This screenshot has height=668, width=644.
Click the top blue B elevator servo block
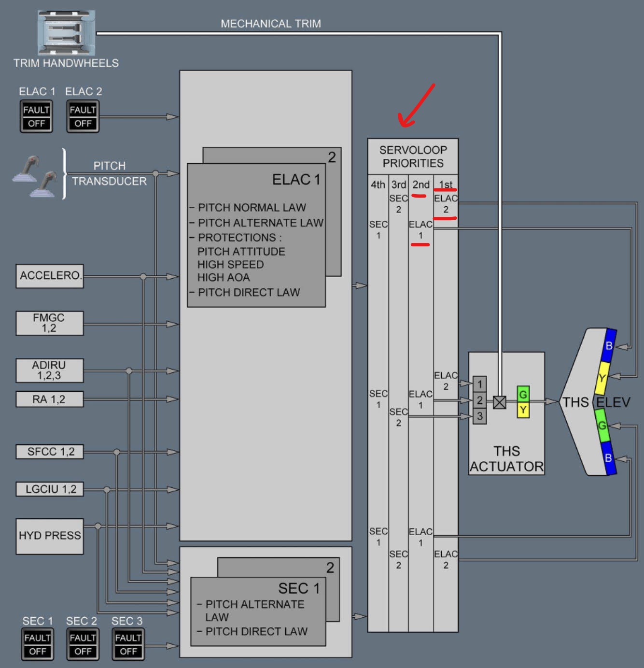click(x=610, y=345)
